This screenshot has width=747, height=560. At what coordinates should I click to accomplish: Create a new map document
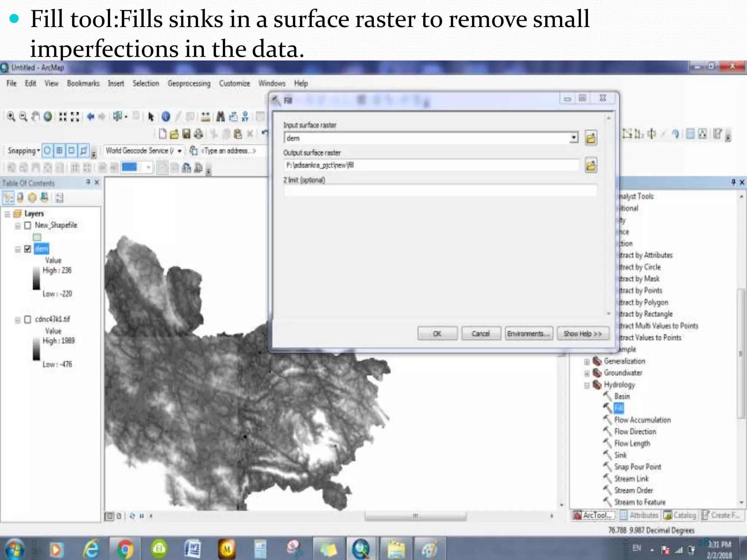pos(163,134)
